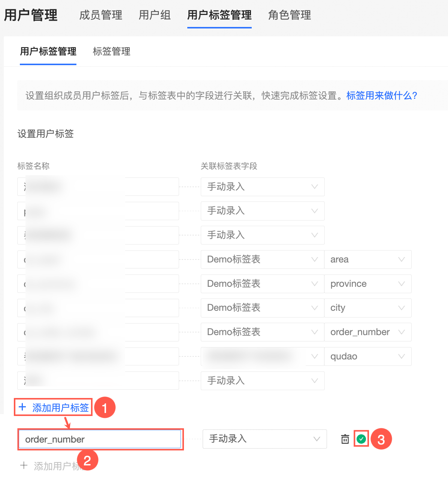Open the blurred table dropdown beside qudao

click(x=263, y=356)
